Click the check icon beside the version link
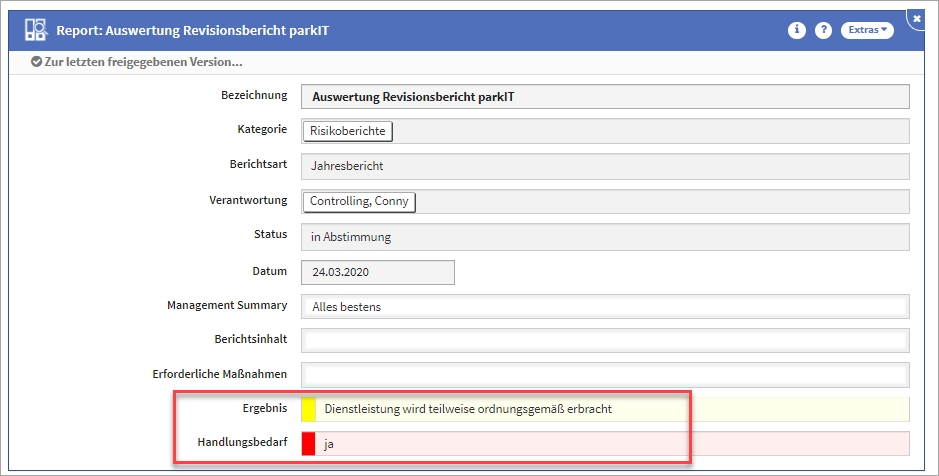Image resolution: width=939 pixels, height=476 pixels. point(36,62)
